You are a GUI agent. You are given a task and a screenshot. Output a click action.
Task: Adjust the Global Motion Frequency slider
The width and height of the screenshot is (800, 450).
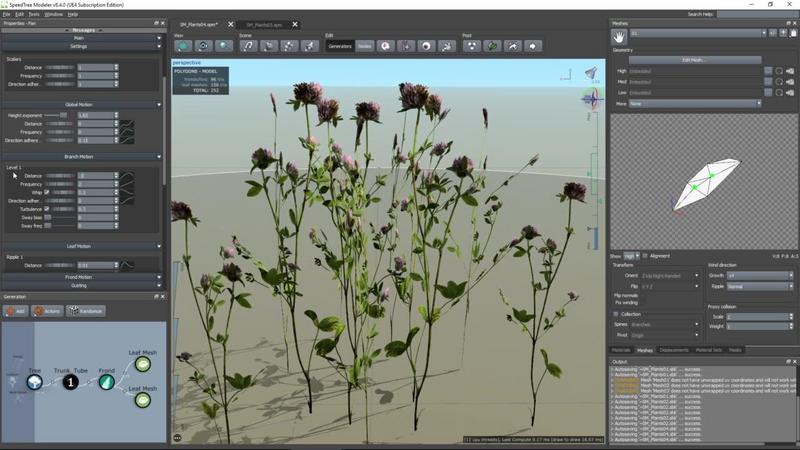[x=59, y=132]
